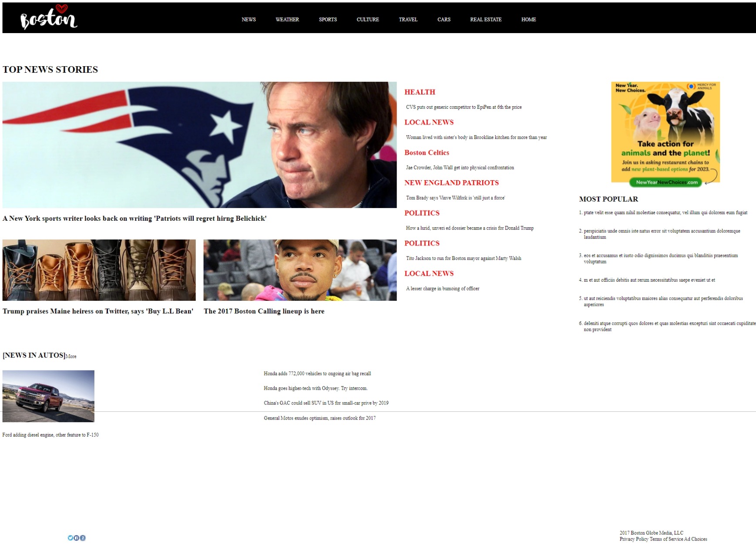This screenshot has height=548, width=756.
Task: Open the Ford F-150 truck image
Action: click(x=48, y=396)
